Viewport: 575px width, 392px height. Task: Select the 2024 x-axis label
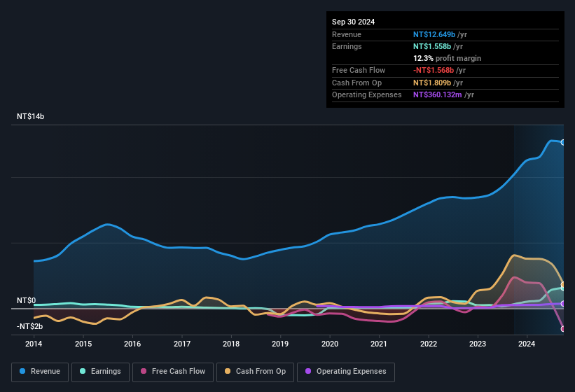point(527,344)
